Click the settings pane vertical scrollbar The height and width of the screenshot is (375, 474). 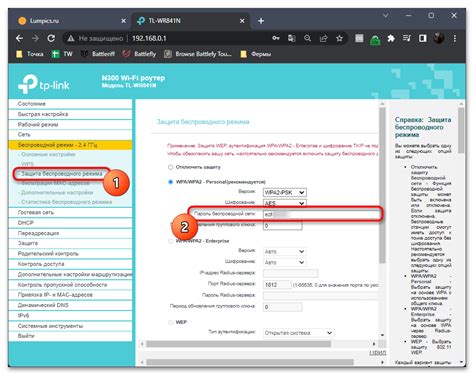point(382,185)
